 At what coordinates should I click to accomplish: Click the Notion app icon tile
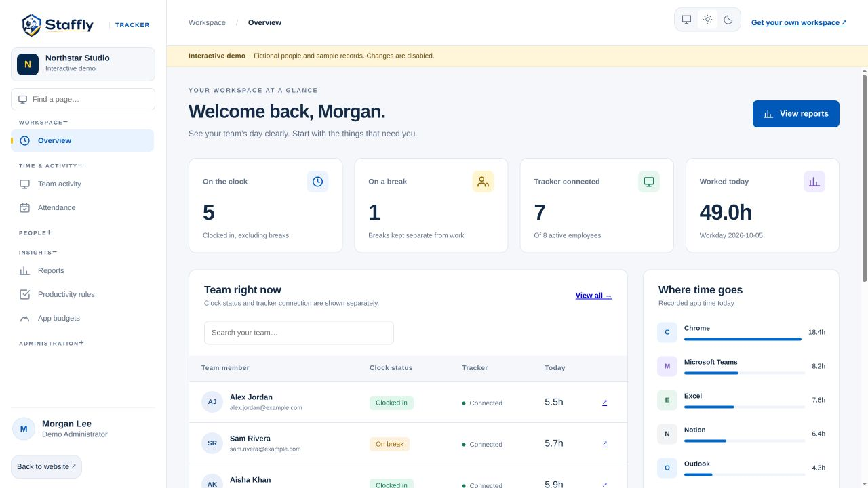coord(667,434)
